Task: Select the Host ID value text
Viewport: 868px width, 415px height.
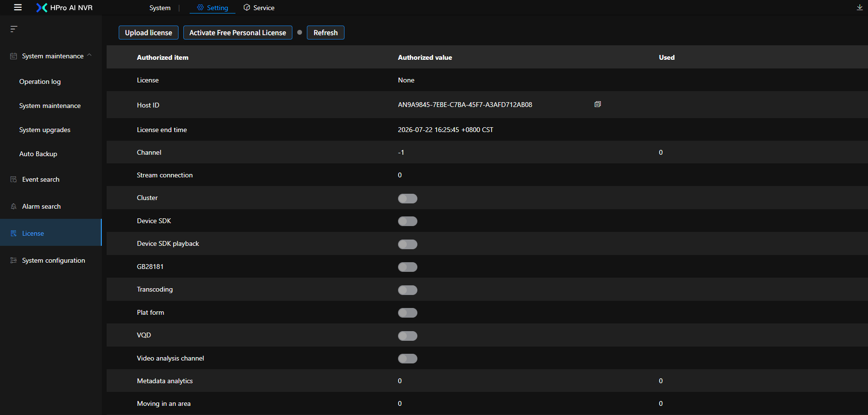Action: click(x=465, y=105)
